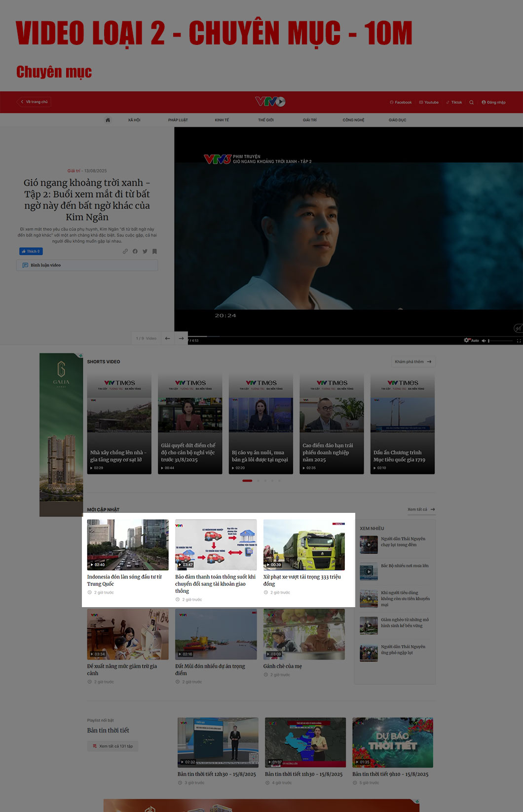
Task: Enter fullscreen mode on the video player
Action: 519,341
